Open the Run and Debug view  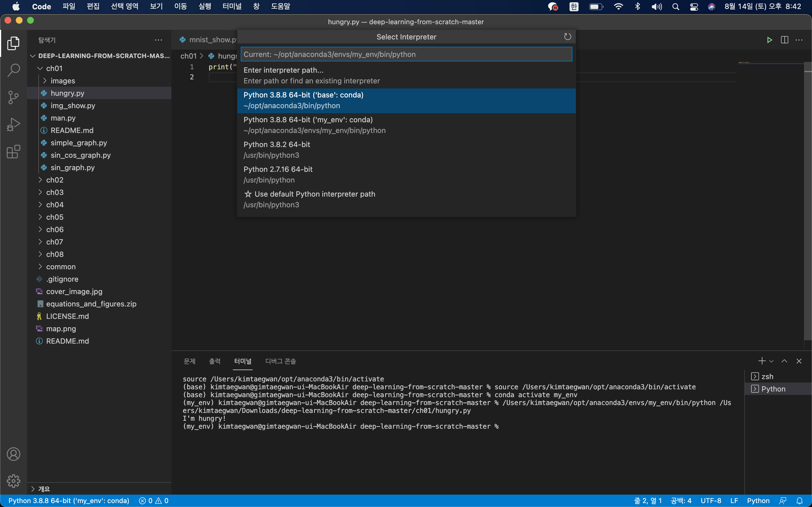pos(14,124)
